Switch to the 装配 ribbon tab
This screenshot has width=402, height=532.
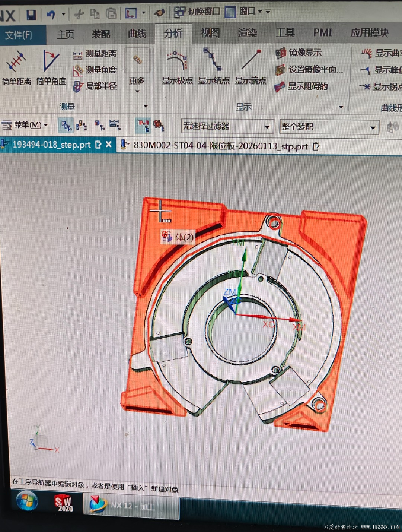[101, 34]
